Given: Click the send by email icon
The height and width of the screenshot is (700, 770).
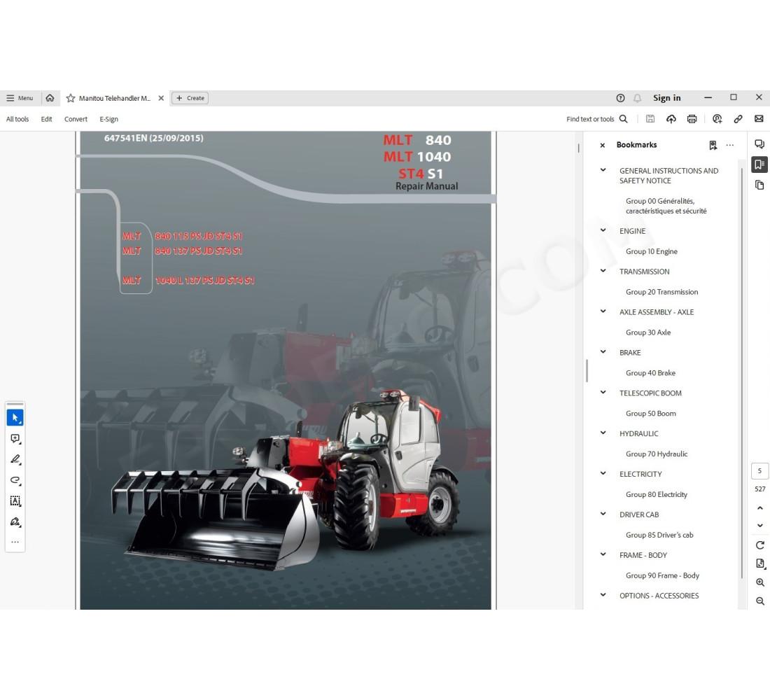Looking at the screenshot, I should click(x=759, y=119).
